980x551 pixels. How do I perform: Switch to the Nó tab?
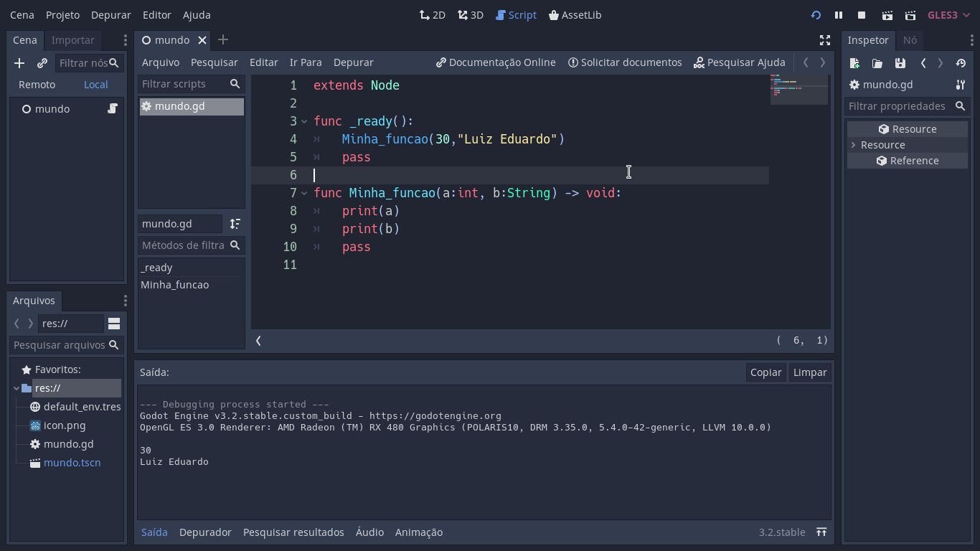[910, 40]
